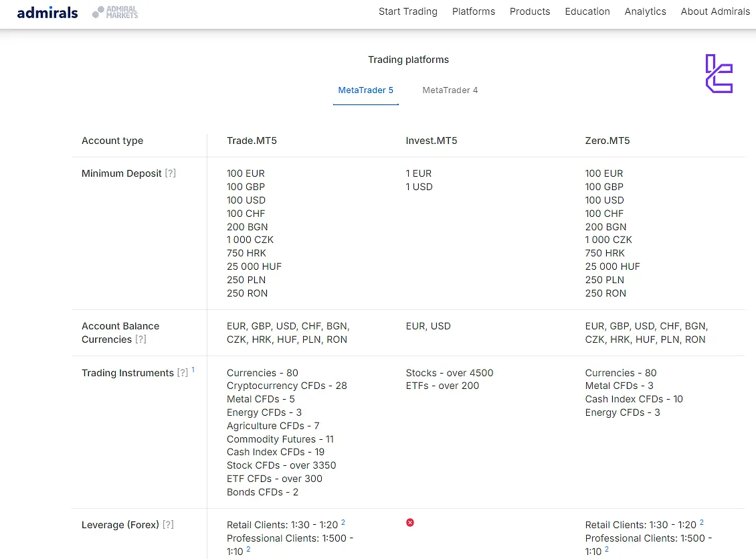Click the Minimum Deposit row label
The height and width of the screenshot is (559, 756).
(122, 173)
